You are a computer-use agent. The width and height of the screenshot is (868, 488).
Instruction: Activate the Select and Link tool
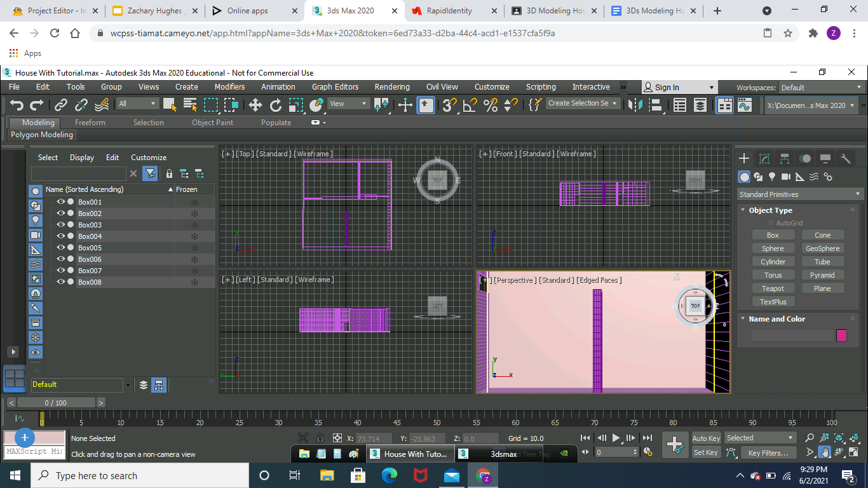61,105
